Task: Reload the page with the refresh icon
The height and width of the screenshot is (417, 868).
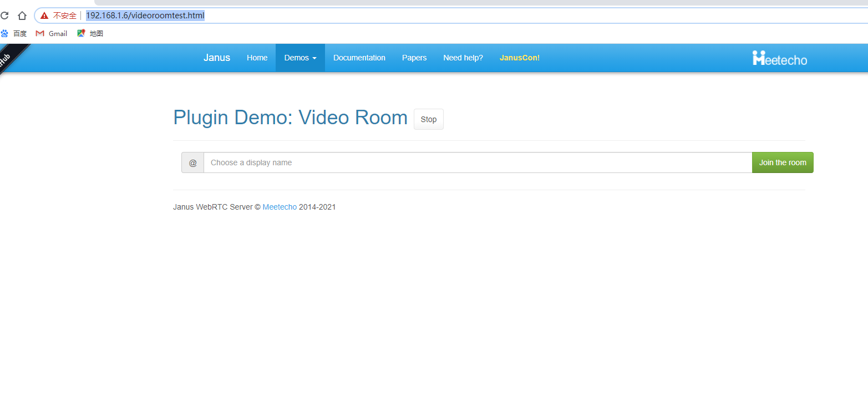Action: 4,16
